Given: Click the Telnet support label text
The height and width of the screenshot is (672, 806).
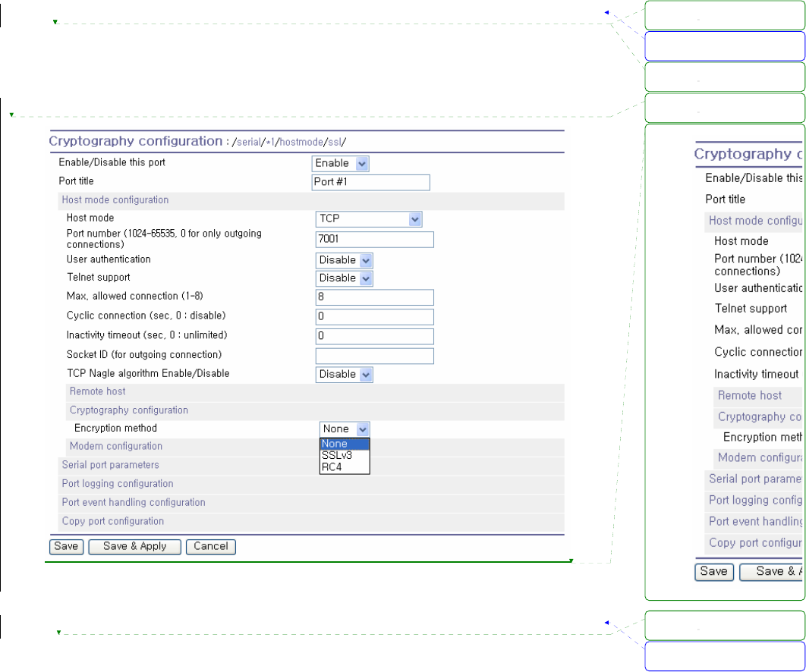Looking at the screenshot, I should [x=99, y=278].
